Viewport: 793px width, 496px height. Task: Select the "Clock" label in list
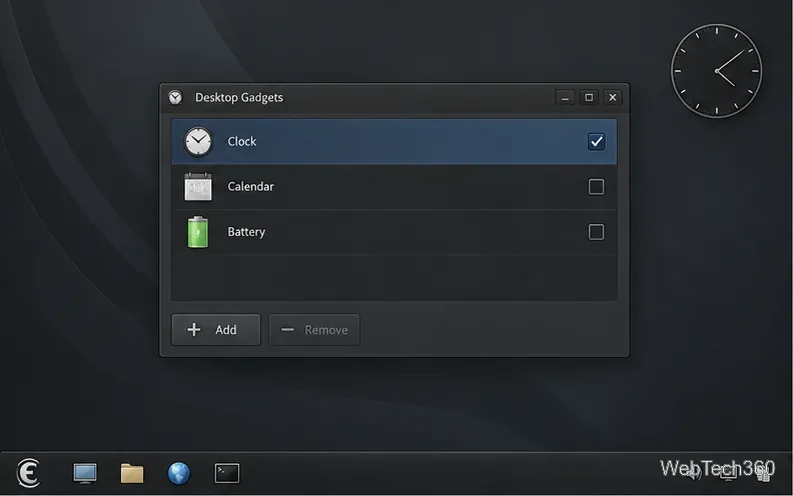[242, 142]
